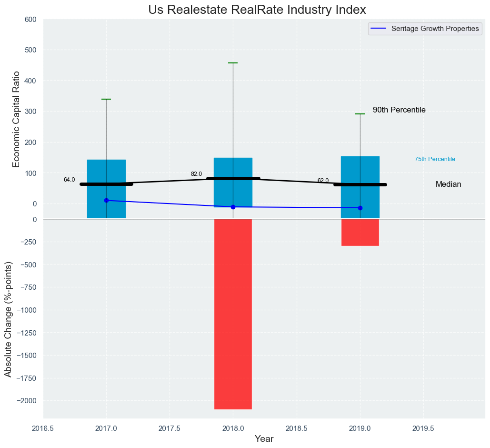Click the 82.0 median value label
Screen dimensions: 490x448
point(196,174)
